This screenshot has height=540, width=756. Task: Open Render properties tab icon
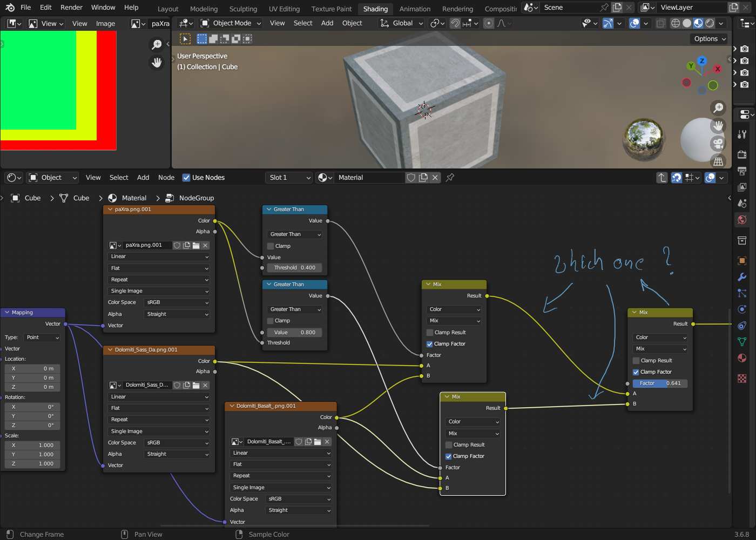click(742, 154)
